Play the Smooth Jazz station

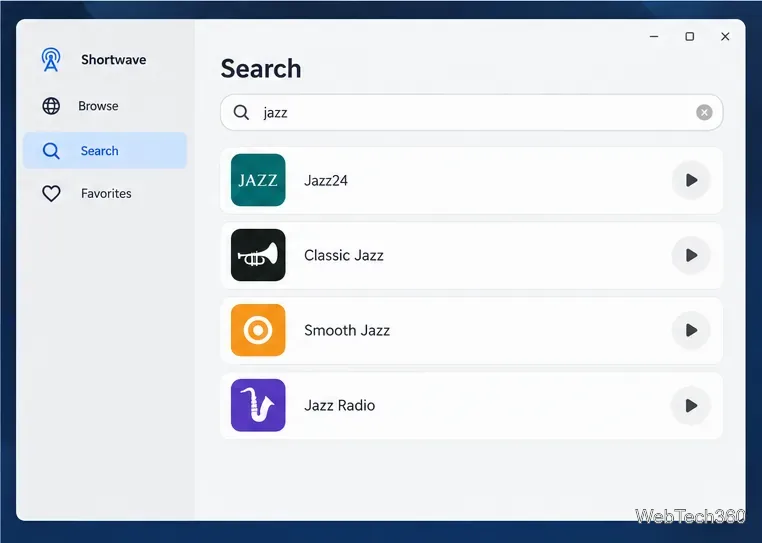691,331
